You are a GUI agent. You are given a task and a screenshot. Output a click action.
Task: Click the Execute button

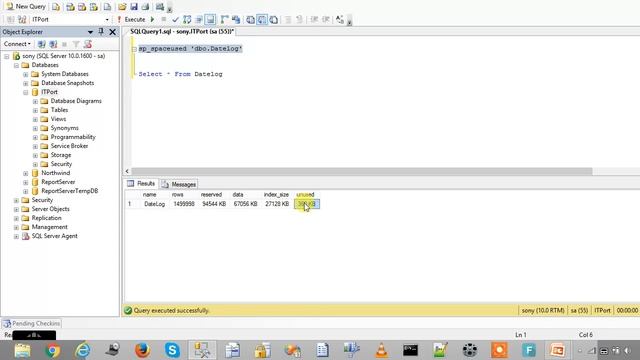pyautogui.click(x=131, y=19)
